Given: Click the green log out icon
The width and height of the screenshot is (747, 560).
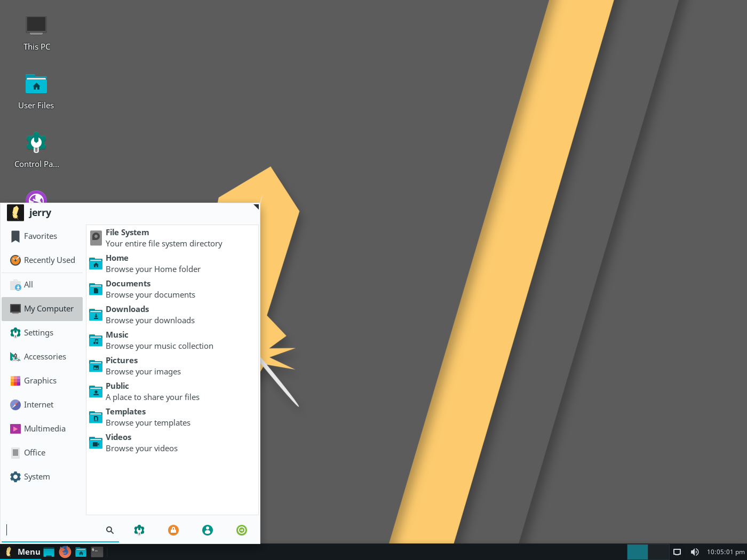Looking at the screenshot, I should pos(242,530).
